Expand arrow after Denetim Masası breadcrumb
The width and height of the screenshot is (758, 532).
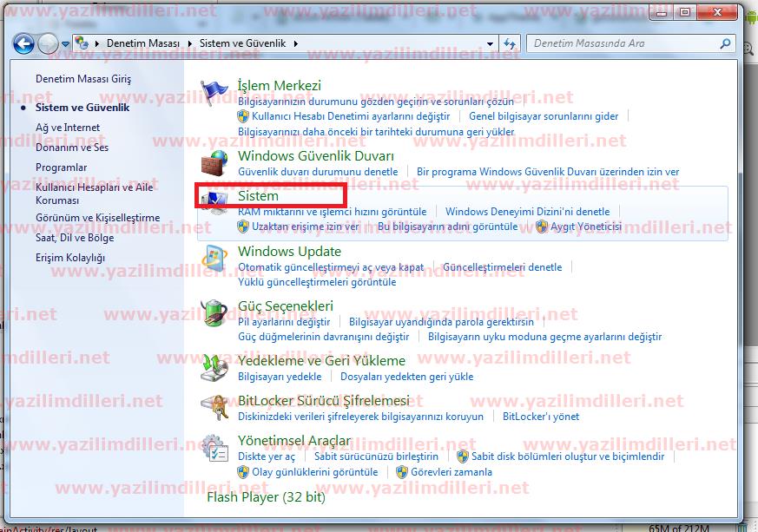click(189, 43)
